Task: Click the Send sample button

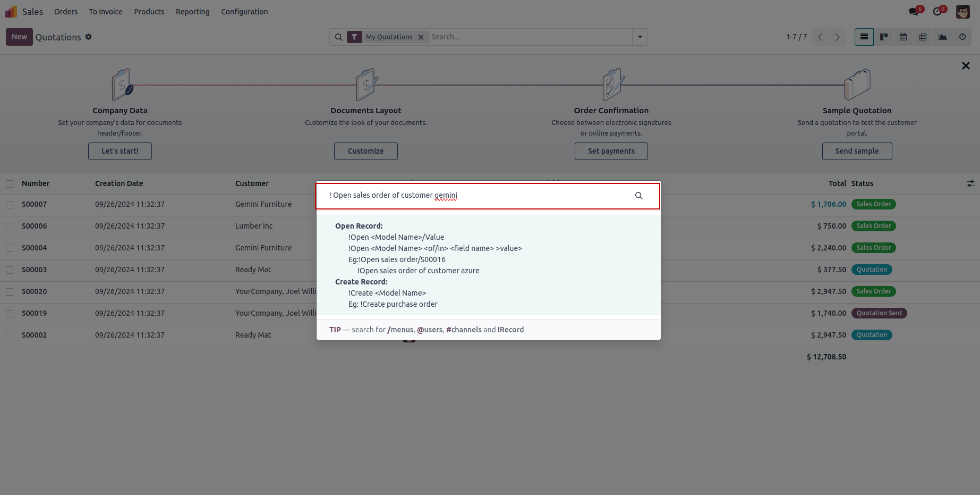Action: click(x=856, y=151)
